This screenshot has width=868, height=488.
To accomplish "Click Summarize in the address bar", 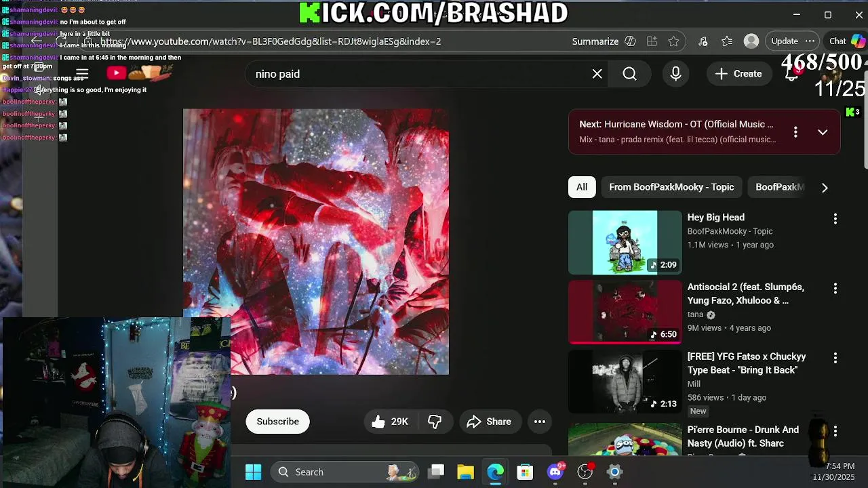I will point(595,41).
